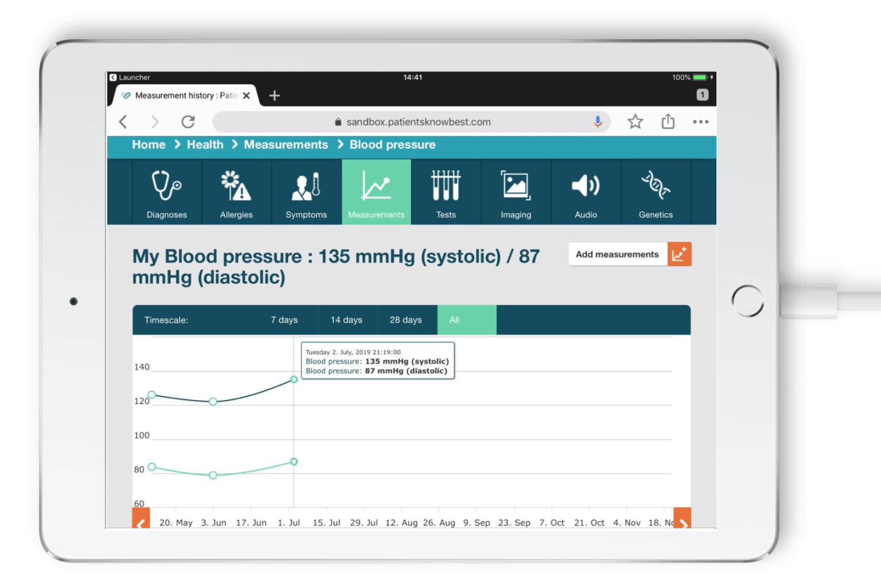Tap the share icon in browser toolbar

coord(668,121)
